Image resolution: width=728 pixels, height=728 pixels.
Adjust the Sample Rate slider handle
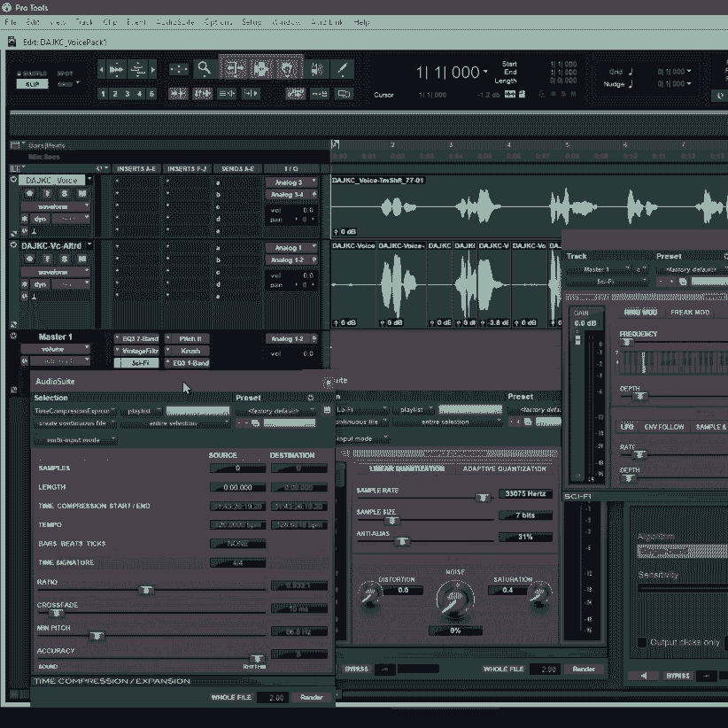click(482, 498)
